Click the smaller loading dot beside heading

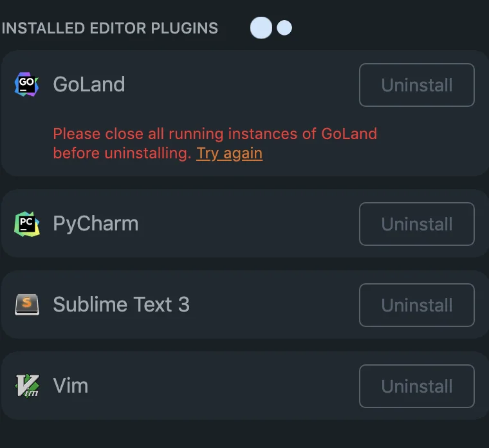284,28
